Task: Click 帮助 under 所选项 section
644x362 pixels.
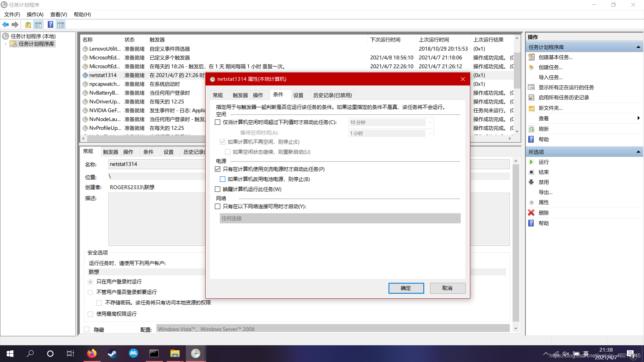Action: (x=543, y=223)
